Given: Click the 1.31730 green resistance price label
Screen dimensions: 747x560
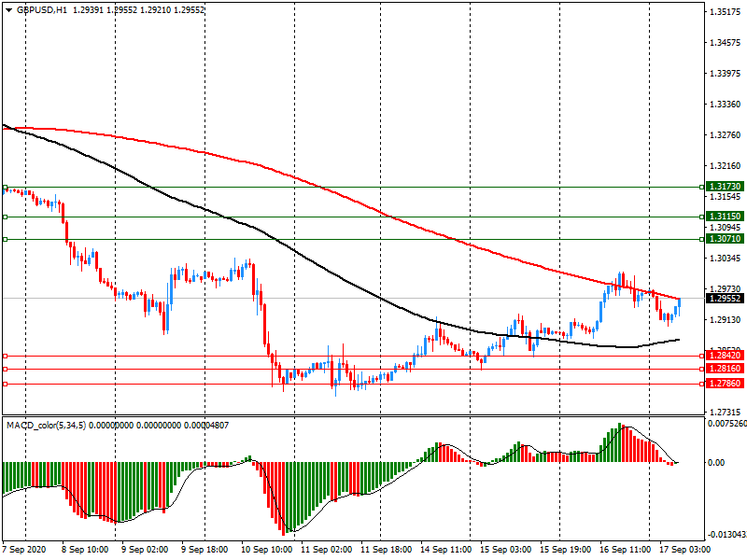Looking at the screenshot, I should click(x=726, y=187).
